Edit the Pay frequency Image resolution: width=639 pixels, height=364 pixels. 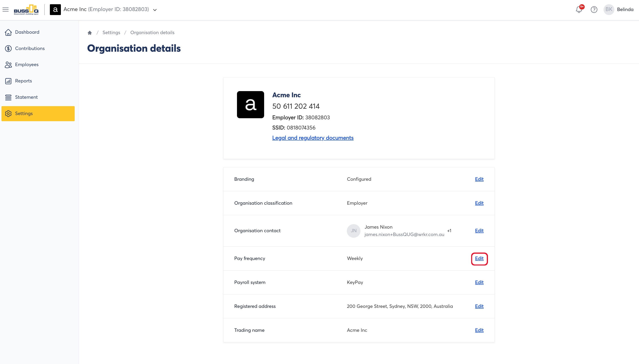tap(479, 258)
